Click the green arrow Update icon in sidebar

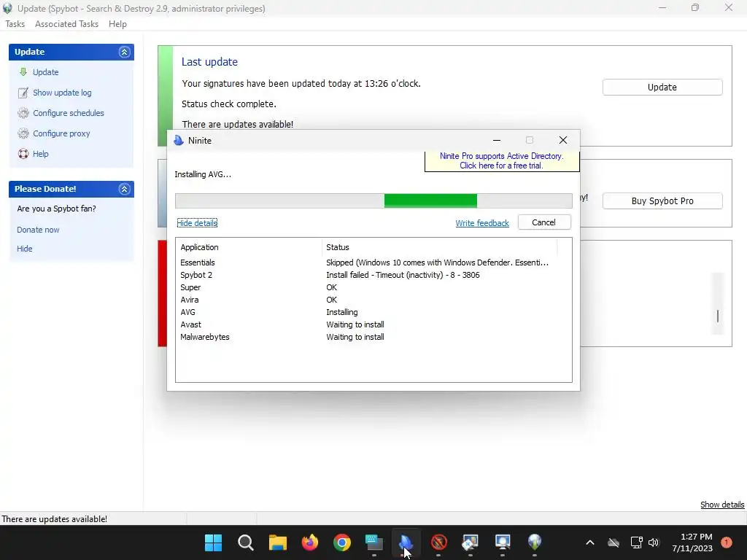(x=23, y=72)
